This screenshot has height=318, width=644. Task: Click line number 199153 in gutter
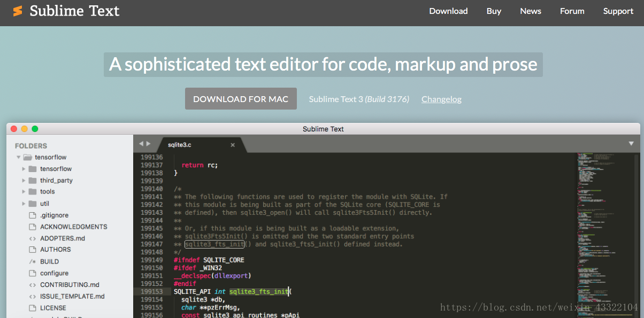(x=152, y=291)
